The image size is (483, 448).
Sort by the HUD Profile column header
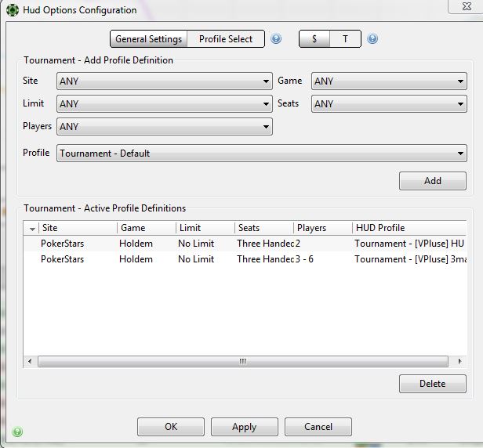coord(409,228)
